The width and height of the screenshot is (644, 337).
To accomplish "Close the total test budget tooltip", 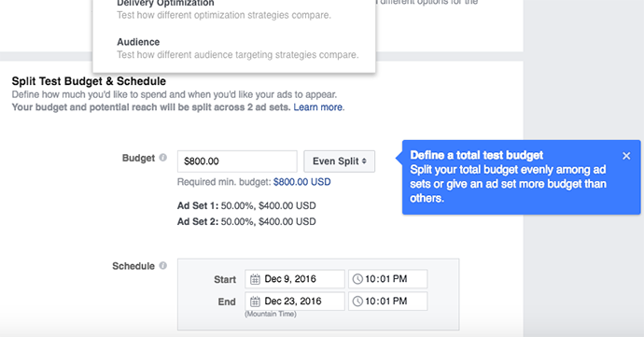I will 626,156.
